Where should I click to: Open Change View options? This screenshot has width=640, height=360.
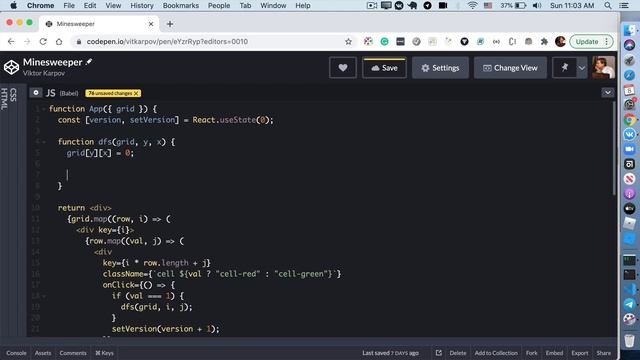pos(510,68)
